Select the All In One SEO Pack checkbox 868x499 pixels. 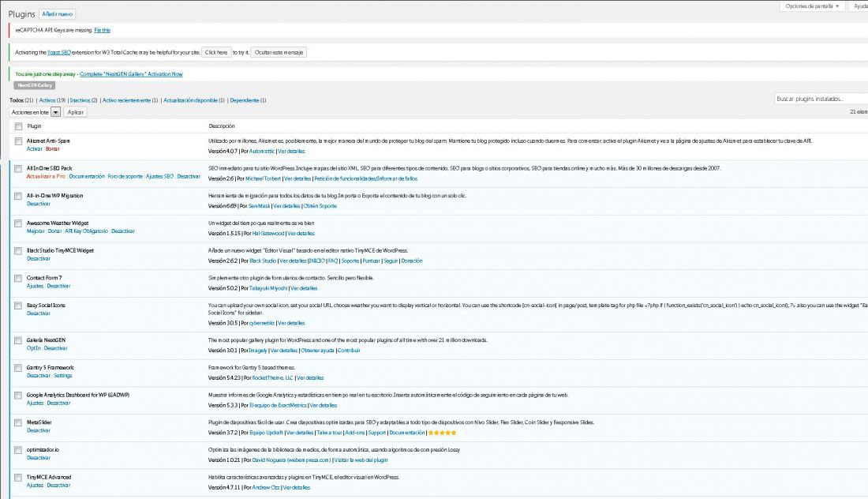coord(18,168)
